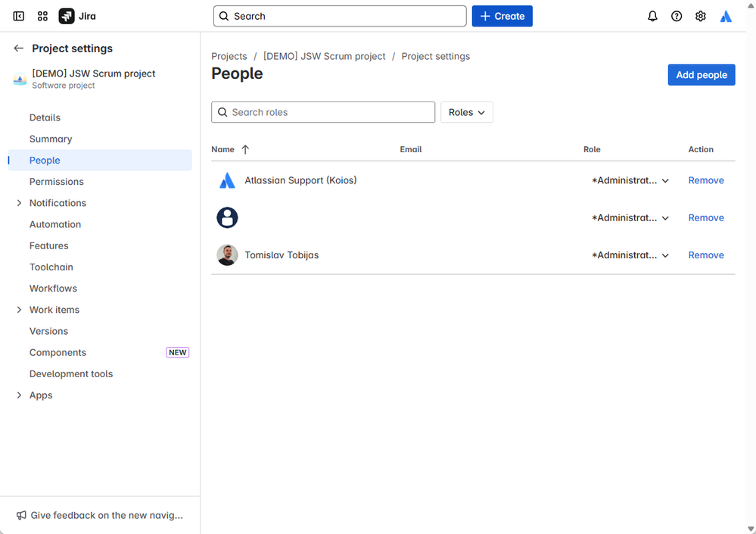Change role for the unnamed user
The height and width of the screenshot is (534, 756).
(x=630, y=217)
